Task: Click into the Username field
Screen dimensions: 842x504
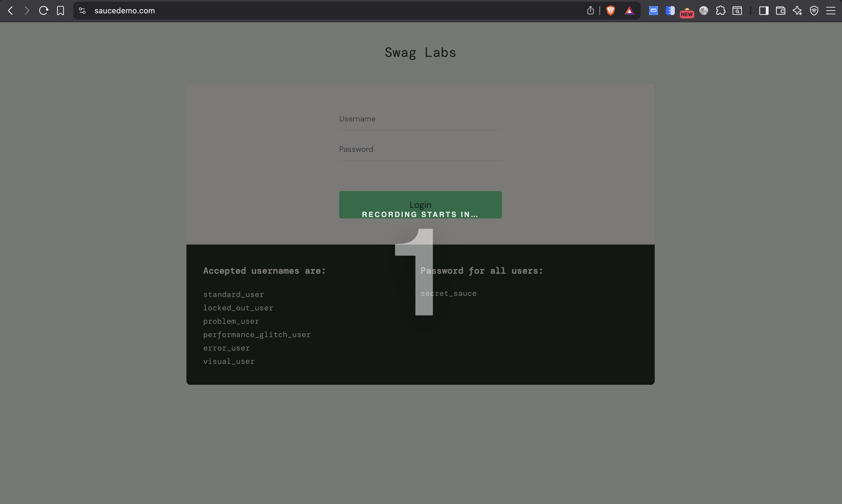Action: pyautogui.click(x=421, y=119)
